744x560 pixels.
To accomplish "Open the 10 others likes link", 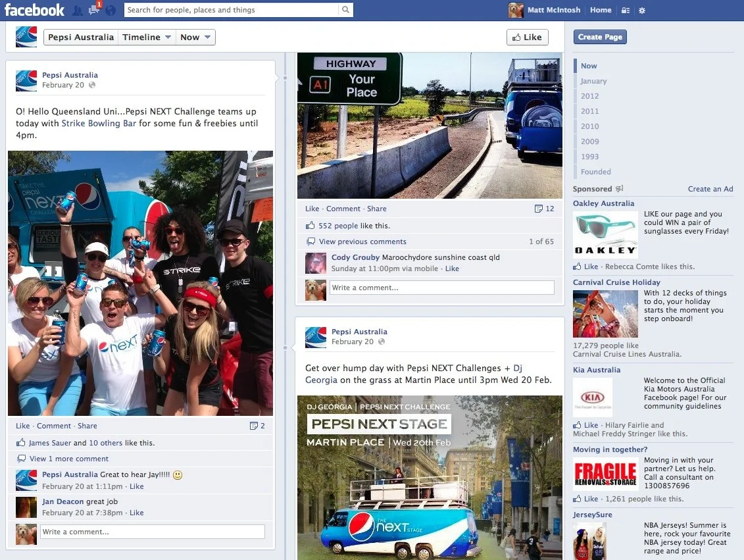I will point(106,443).
